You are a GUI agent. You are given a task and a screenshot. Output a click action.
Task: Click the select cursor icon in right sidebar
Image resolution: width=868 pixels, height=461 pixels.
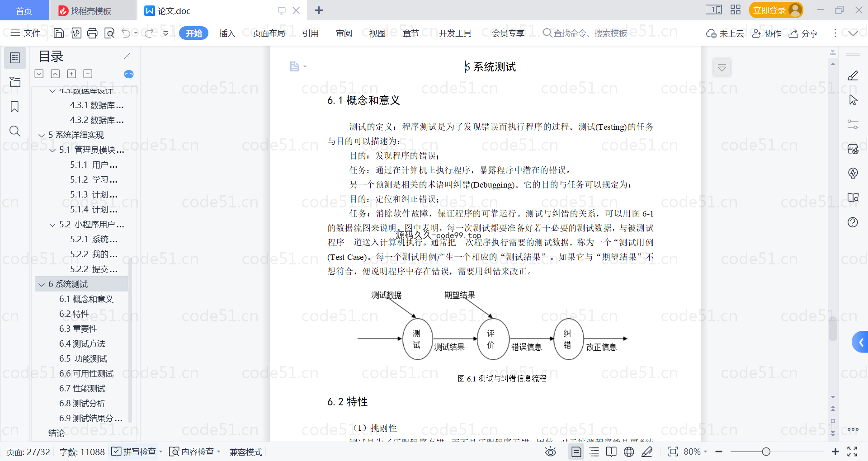[853, 100]
